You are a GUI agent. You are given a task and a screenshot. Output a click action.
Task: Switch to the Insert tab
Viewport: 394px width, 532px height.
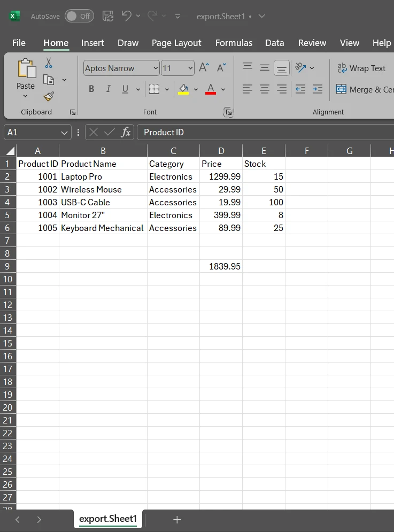(x=92, y=43)
